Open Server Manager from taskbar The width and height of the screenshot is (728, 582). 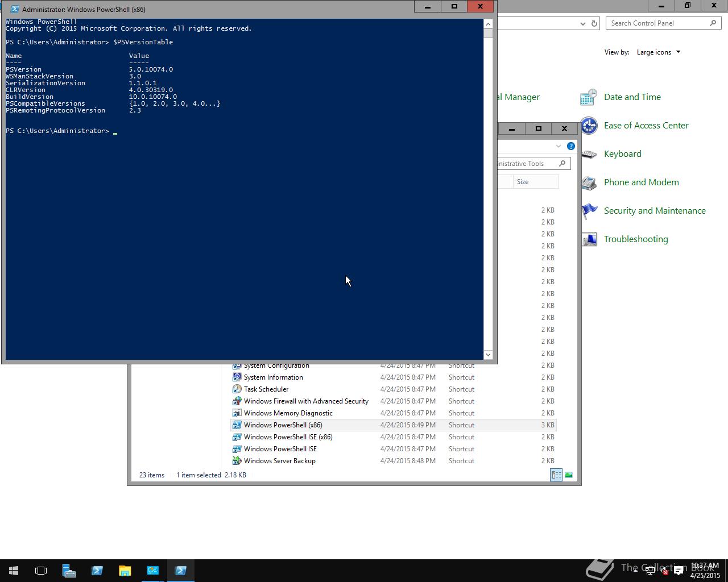[69, 571]
